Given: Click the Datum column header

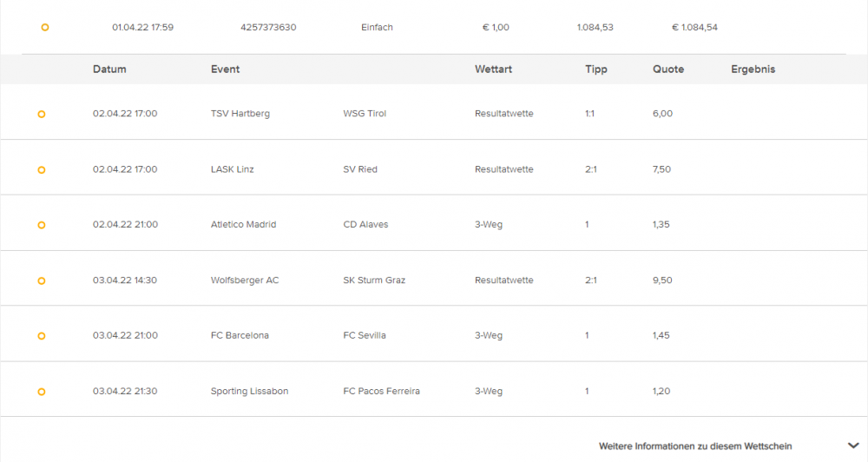Looking at the screenshot, I should (109, 69).
